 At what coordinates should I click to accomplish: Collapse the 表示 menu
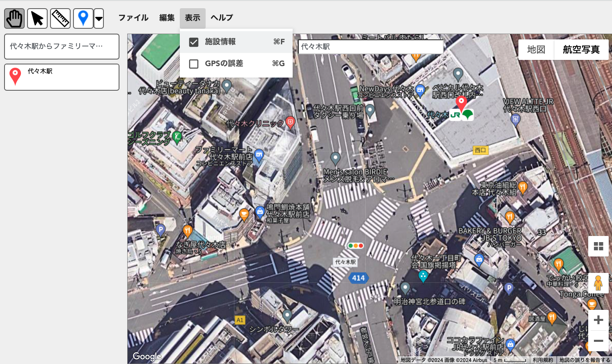pyautogui.click(x=193, y=18)
